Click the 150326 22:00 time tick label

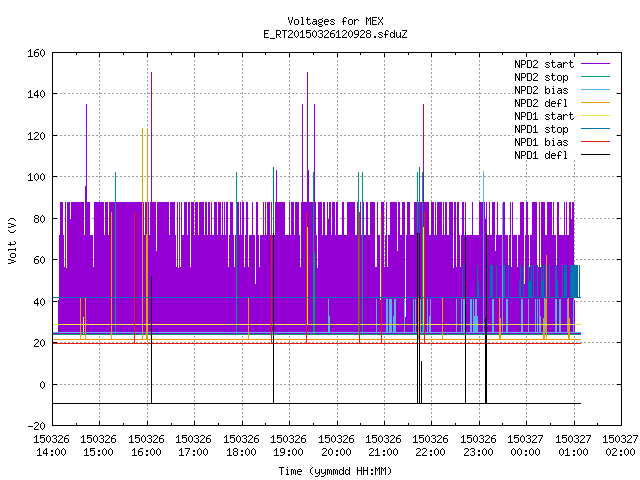(x=431, y=446)
